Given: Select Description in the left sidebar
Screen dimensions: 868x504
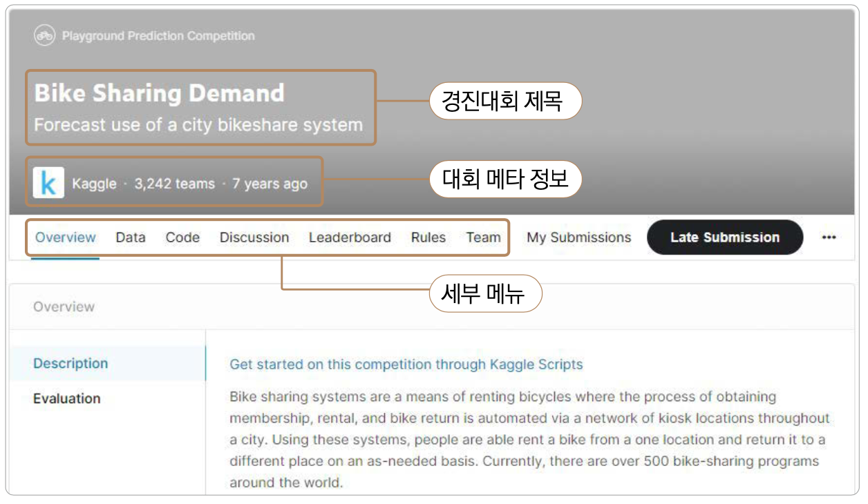Looking at the screenshot, I should (x=70, y=363).
